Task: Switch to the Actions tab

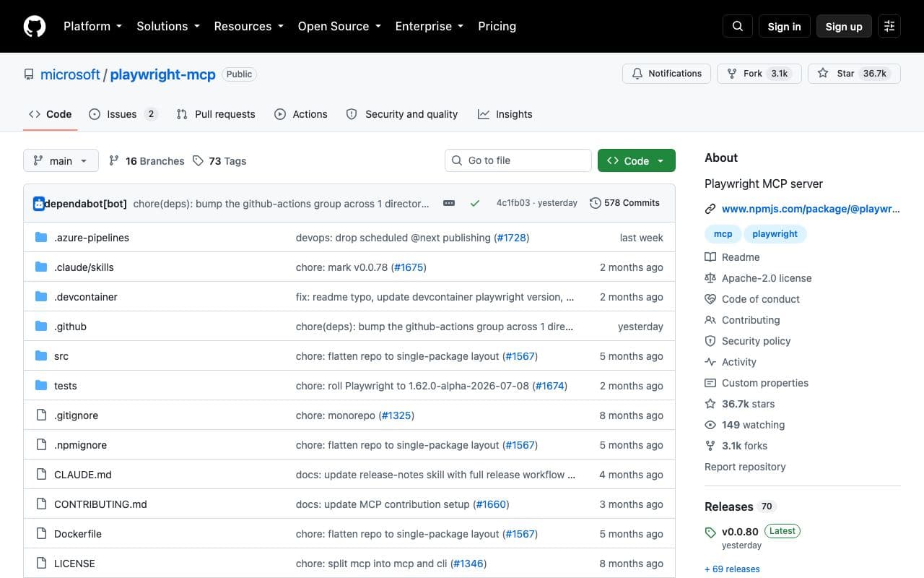Action: click(301, 114)
